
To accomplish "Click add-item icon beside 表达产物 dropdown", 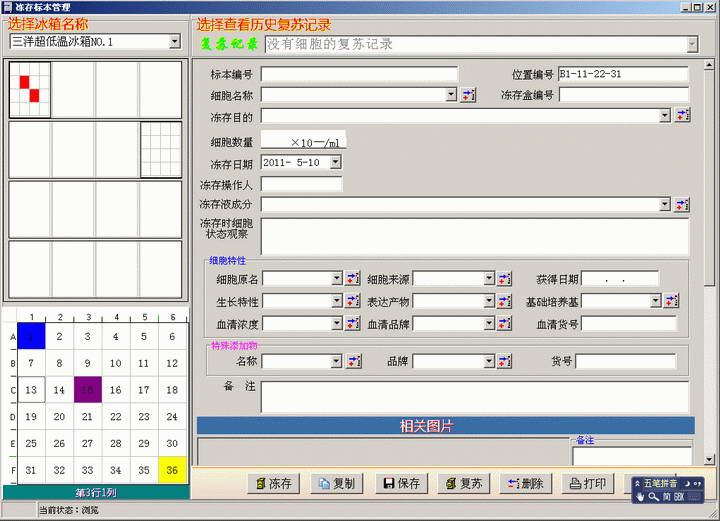I will click(504, 301).
